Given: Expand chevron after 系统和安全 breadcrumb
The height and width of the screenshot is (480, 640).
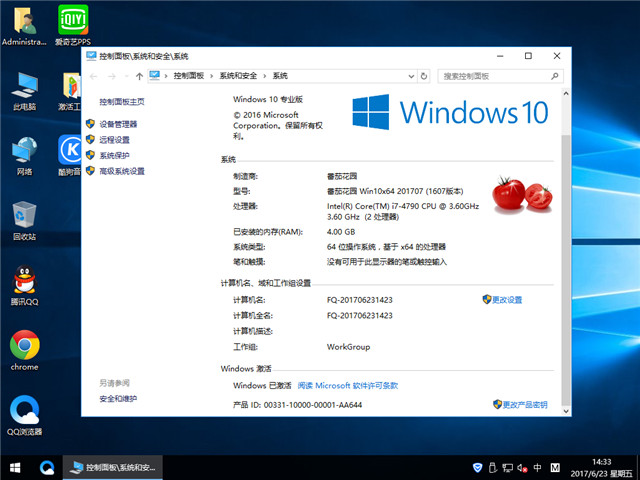Looking at the screenshot, I should click(264, 76).
